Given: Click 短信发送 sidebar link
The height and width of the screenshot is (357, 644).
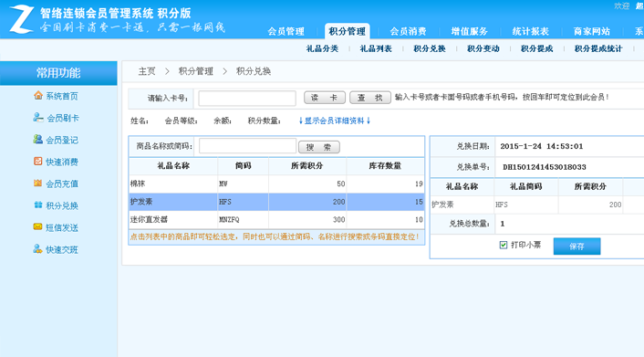Looking at the screenshot, I should click(x=62, y=227).
